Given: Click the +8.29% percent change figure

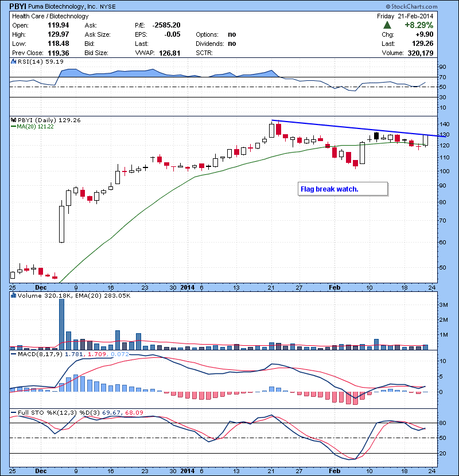Looking at the screenshot, I should pos(419,25).
